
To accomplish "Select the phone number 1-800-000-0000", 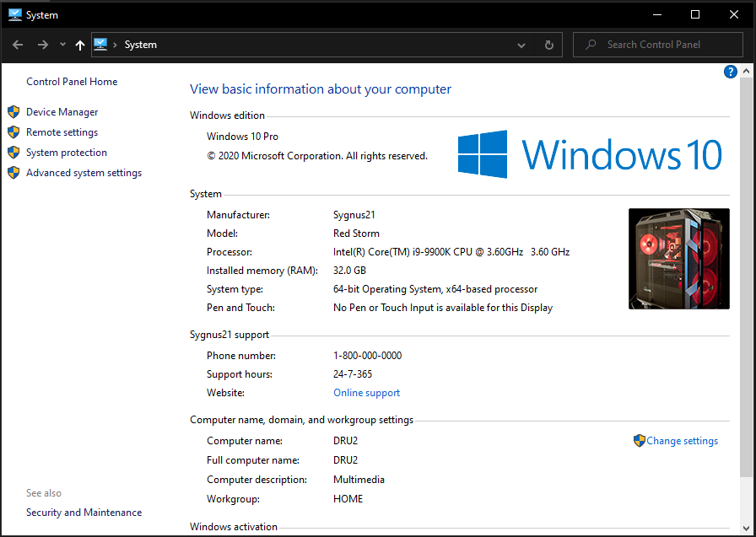I will (x=367, y=356).
